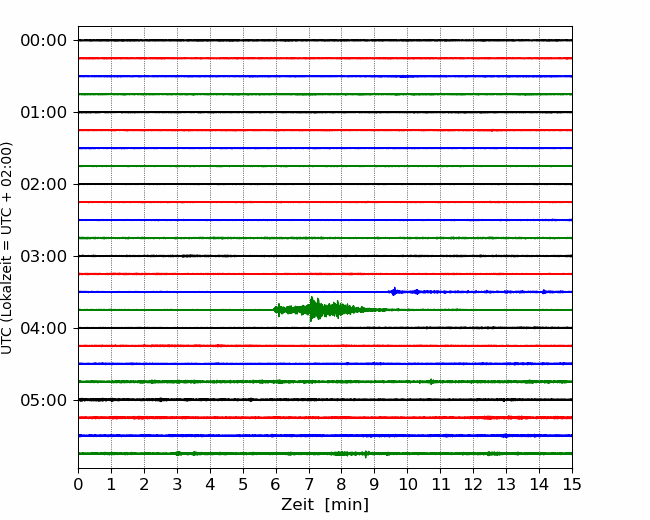
Task: Click the large green seismic event burst
Action: pyautogui.click(x=327, y=309)
